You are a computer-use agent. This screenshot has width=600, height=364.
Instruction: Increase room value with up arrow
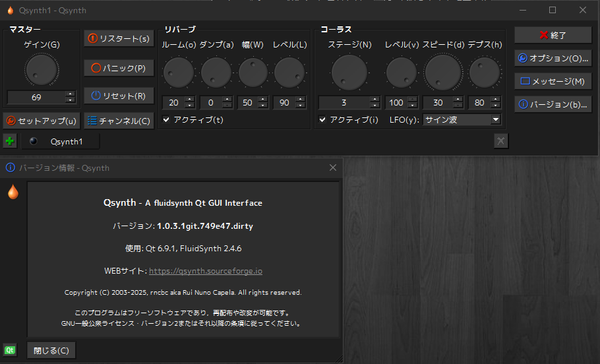tap(189, 100)
